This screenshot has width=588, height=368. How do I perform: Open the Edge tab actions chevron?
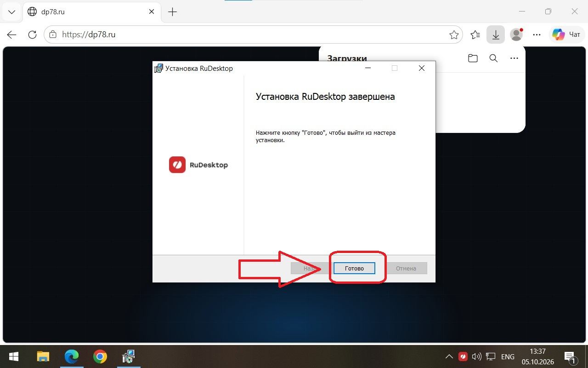[12, 12]
